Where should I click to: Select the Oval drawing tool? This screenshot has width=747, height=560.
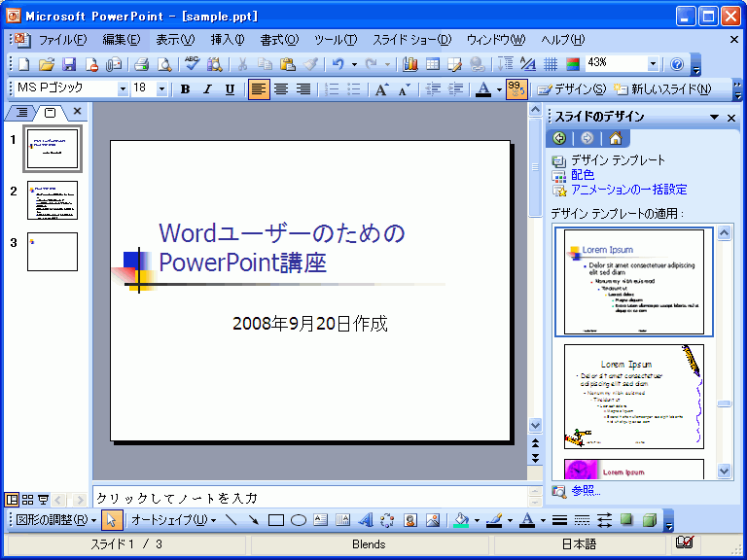[x=299, y=520]
